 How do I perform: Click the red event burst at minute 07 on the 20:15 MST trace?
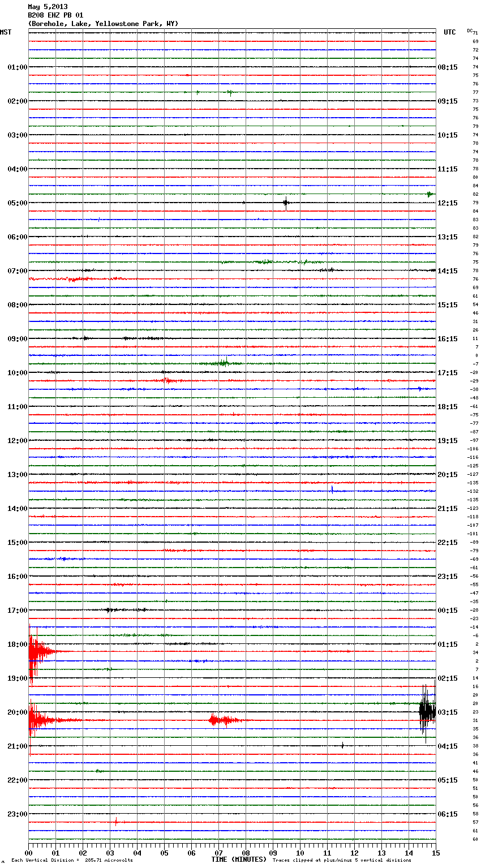point(226,720)
